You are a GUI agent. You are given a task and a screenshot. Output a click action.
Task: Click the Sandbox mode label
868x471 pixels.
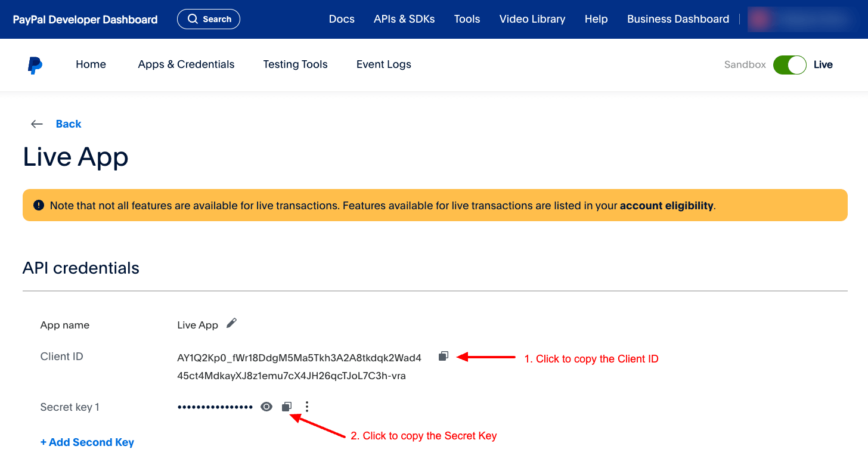click(x=745, y=64)
